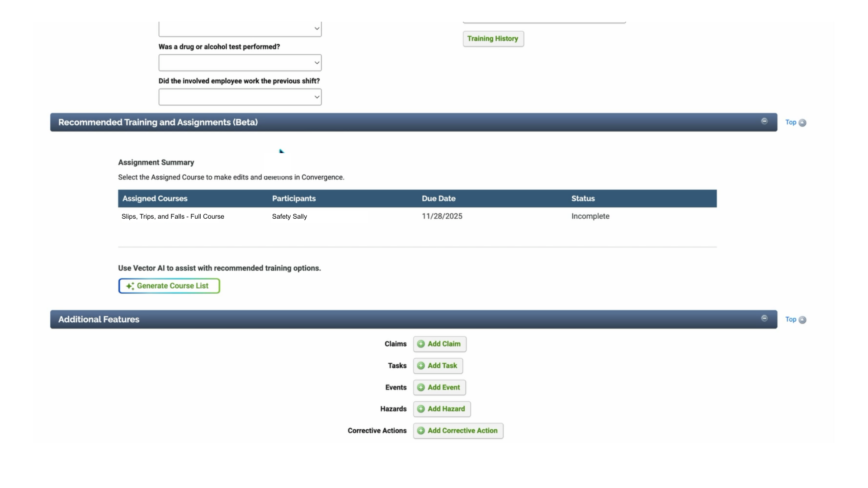Add a new Hazard
Image resolution: width=868 pixels, height=488 pixels.
pos(442,409)
